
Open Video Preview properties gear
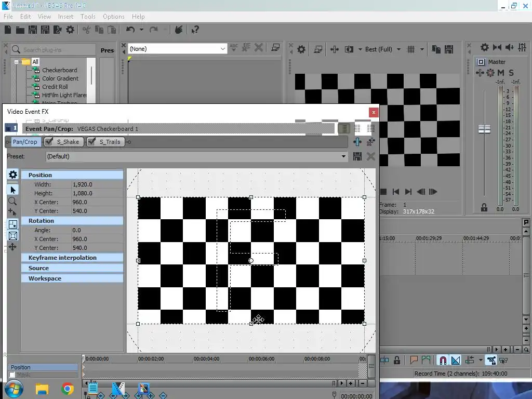pos(301,49)
